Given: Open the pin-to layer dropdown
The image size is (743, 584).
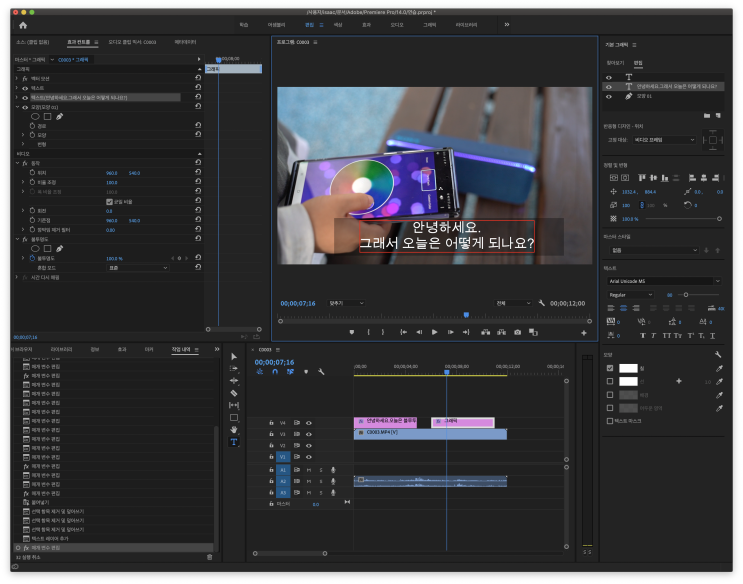Looking at the screenshot, I should click(x=664, y=140).
